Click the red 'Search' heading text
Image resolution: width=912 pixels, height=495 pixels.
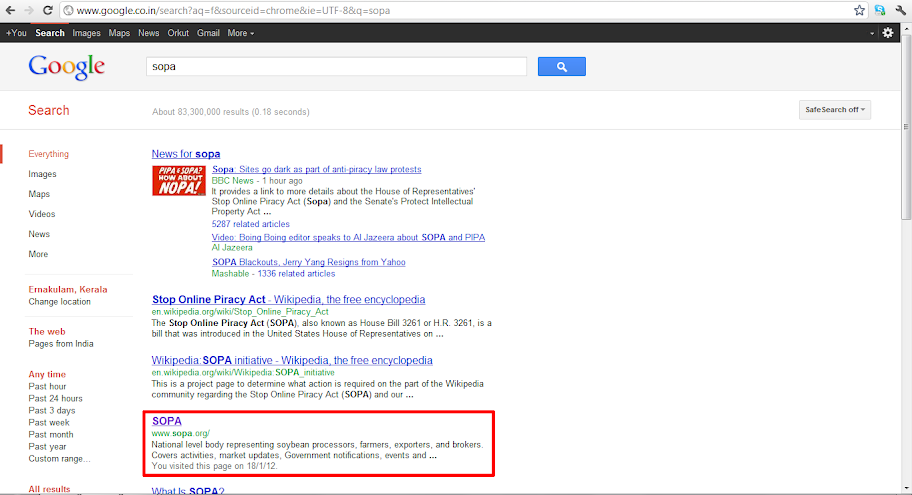49,111
